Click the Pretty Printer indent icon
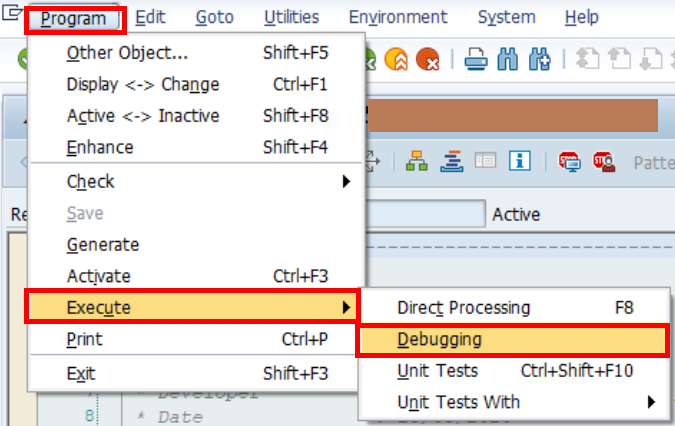 (x=452, y=161)
